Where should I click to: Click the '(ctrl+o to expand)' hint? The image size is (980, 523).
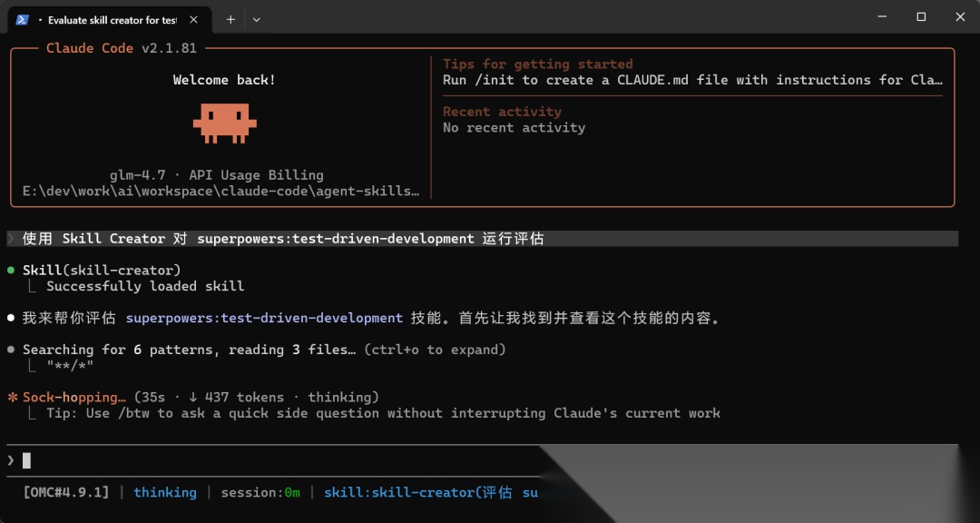coord(435,350)
